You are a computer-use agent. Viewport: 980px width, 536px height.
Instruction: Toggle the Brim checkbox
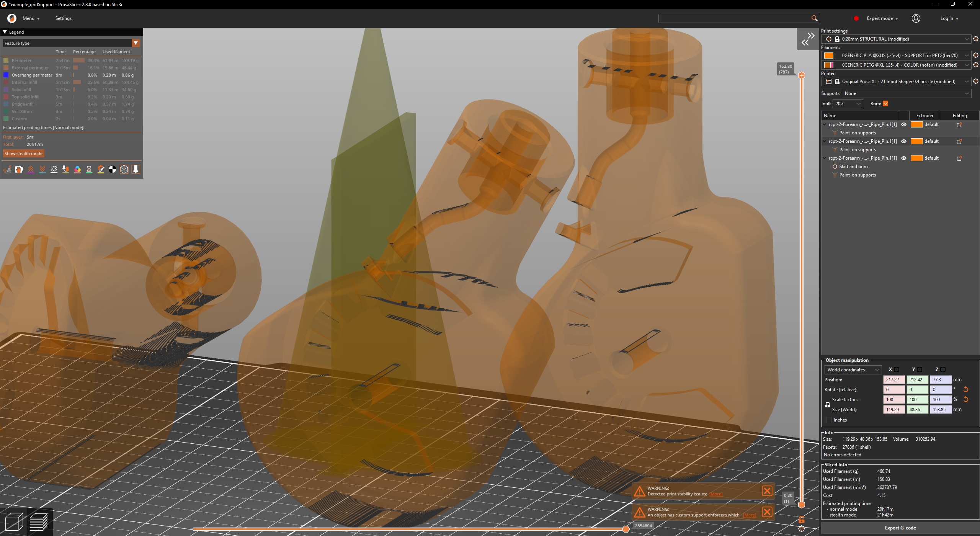point(885,104)
